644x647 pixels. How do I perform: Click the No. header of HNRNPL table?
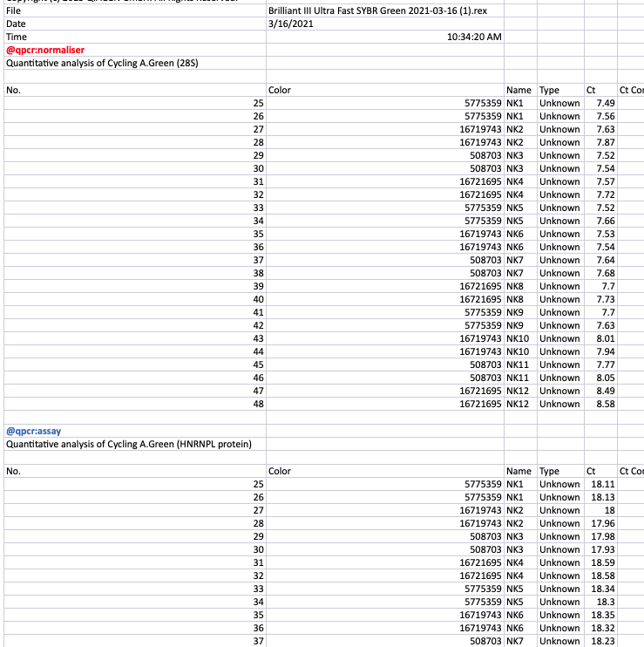click(135, 471)
